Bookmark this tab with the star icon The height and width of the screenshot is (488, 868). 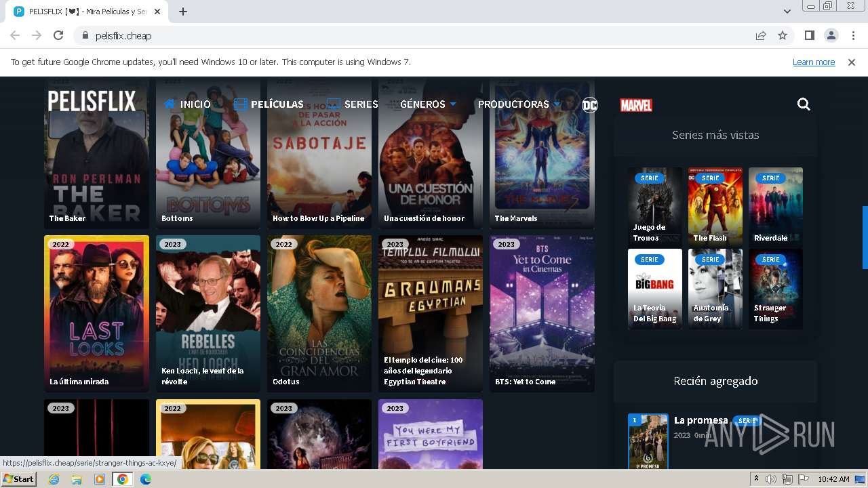click(783, 36)
